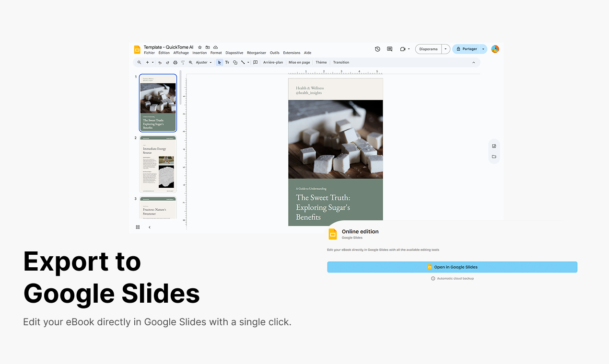Screen dimensions: 609x364
Task: Undo the last action
Action: click(x=160, y=62)
